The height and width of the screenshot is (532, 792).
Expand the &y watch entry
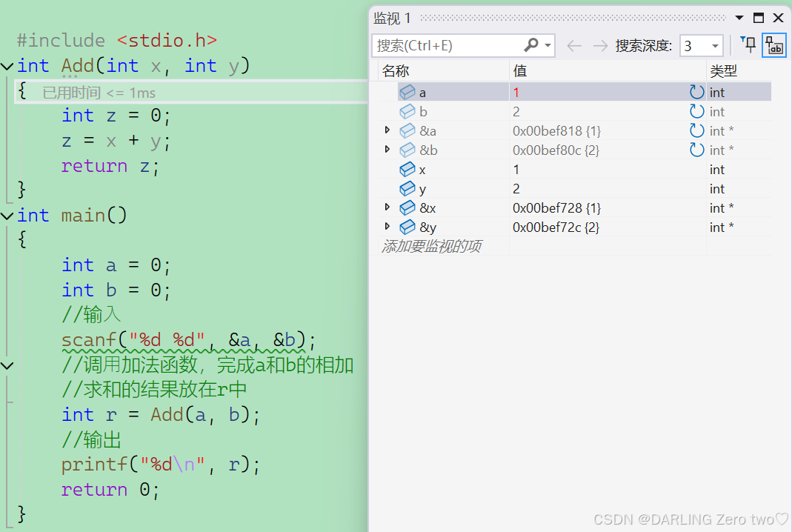pyautogui.click(x=387, y=226)
